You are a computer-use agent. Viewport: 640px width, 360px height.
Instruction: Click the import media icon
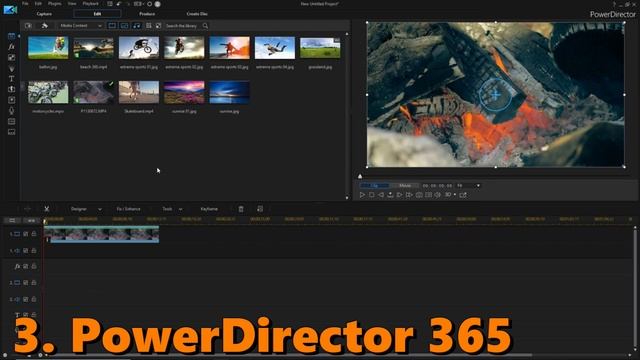pyautogui.click(x=28, y=26)
